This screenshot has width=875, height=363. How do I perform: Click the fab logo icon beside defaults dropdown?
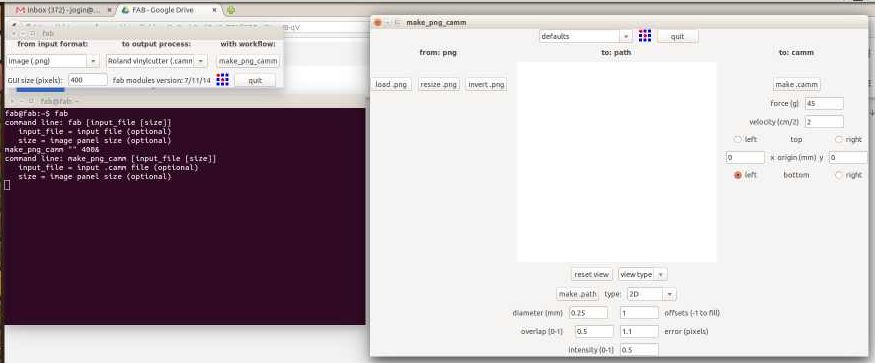[645, 36]
